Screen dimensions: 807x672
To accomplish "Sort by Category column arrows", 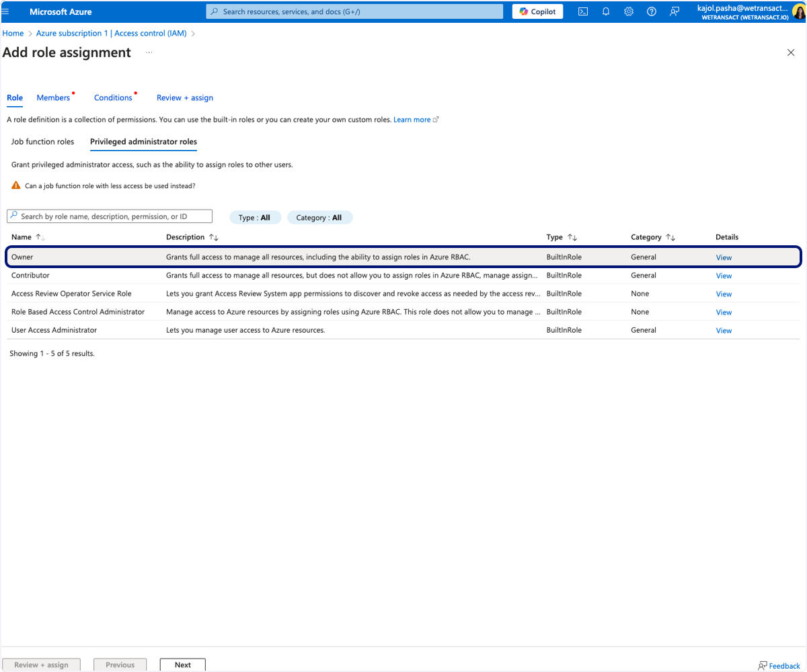I will (670, 237).
